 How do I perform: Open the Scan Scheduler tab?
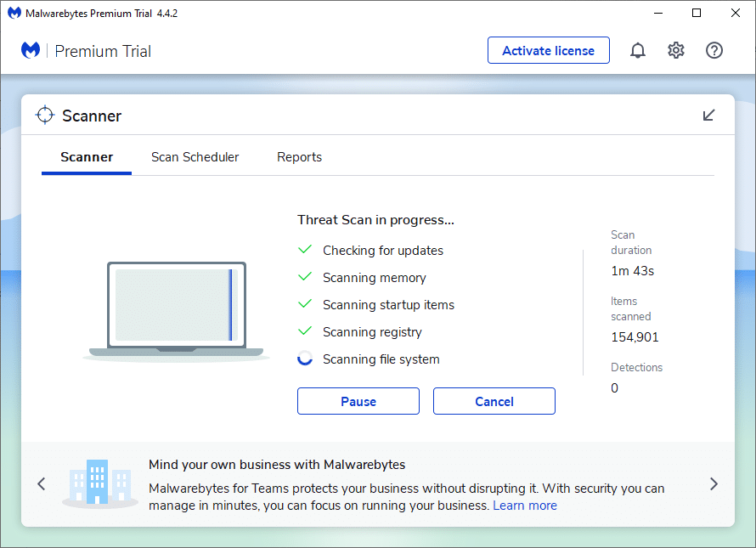pyautogui.click(x=195, y=157)
